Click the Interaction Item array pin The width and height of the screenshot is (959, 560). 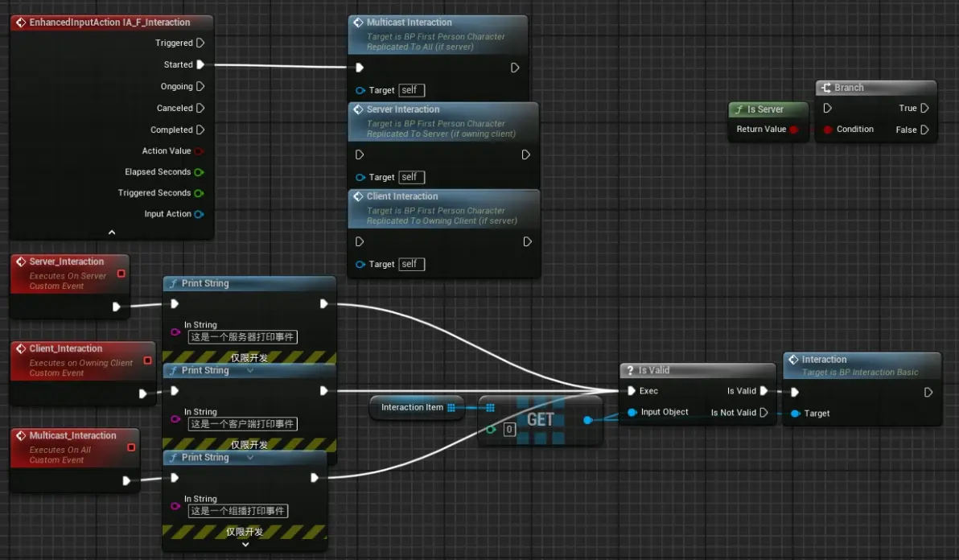[451, 408]
